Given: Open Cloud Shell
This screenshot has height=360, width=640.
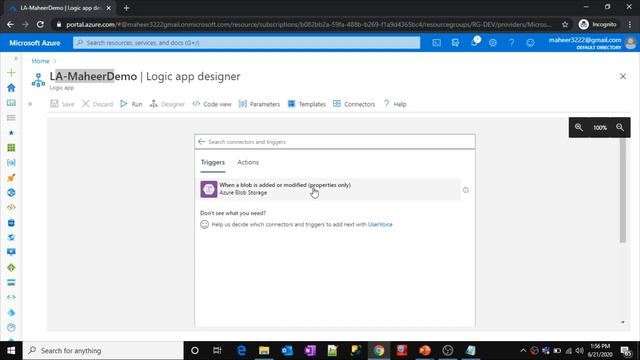Looking at the screenshot, I should click(x=437, y=42).
